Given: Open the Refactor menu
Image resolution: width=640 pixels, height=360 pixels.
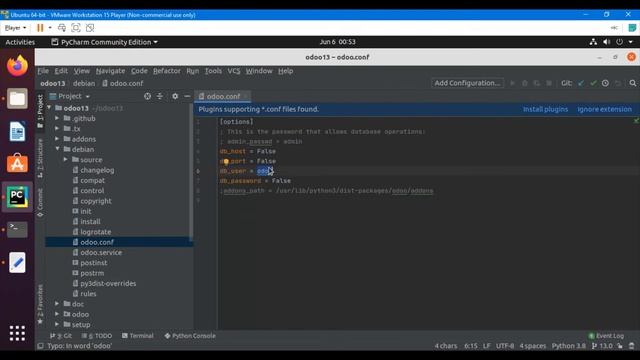Looking at the screenshot, I should click(167, 71).
